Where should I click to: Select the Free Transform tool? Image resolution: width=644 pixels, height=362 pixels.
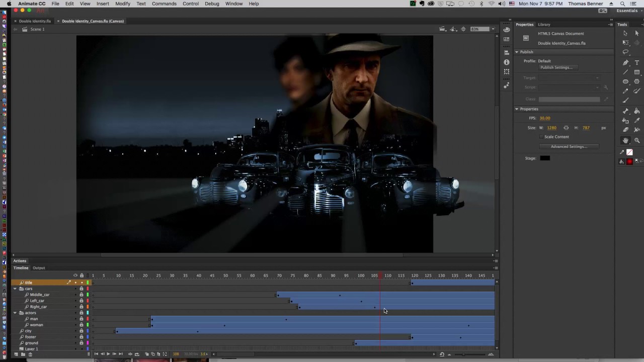point(625,43)
